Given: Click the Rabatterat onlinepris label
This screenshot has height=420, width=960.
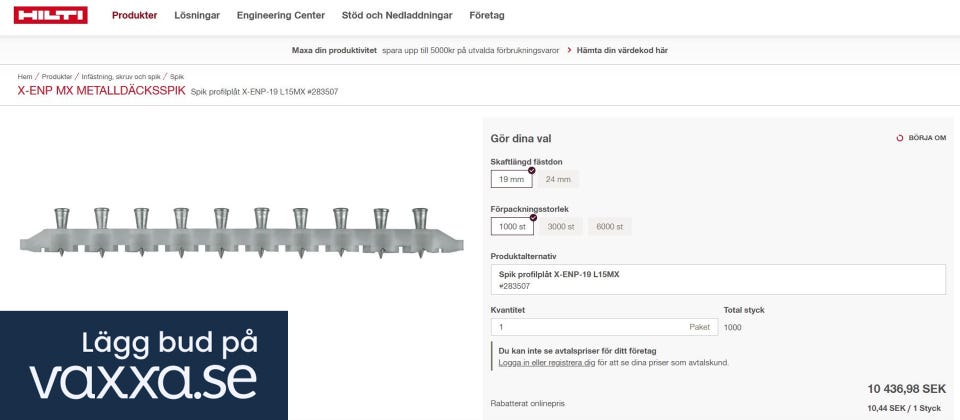Looking at the screenshot, I should 528,403.
